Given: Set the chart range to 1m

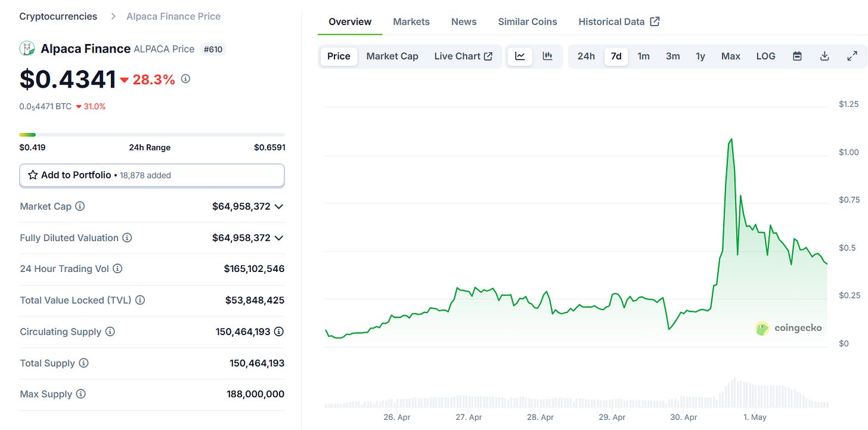Looking at the screenshot, I should [644, 56].
